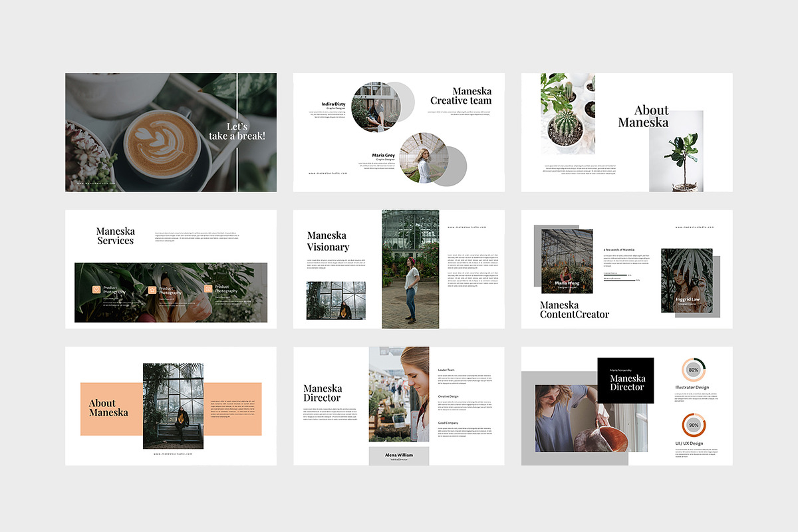Click the "Good Company" subheading
This screenshot has width=798, height=532.
click(x=448, y=423)
